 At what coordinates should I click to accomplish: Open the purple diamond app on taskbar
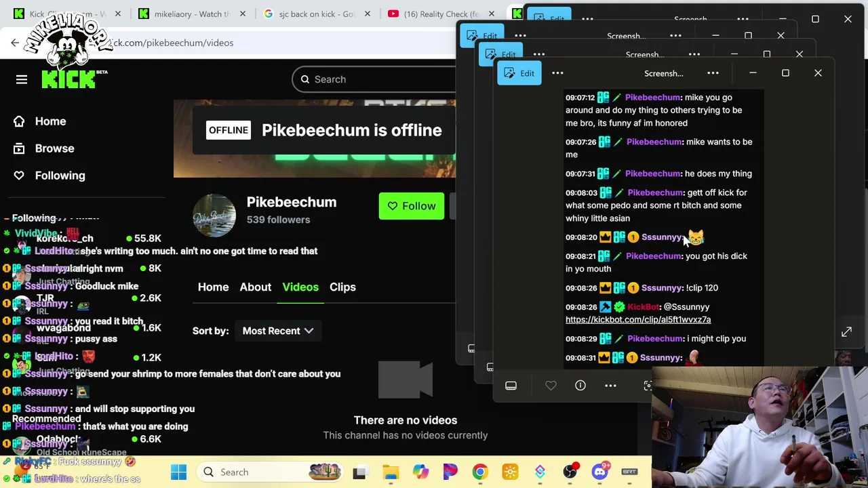pos(540,472)
